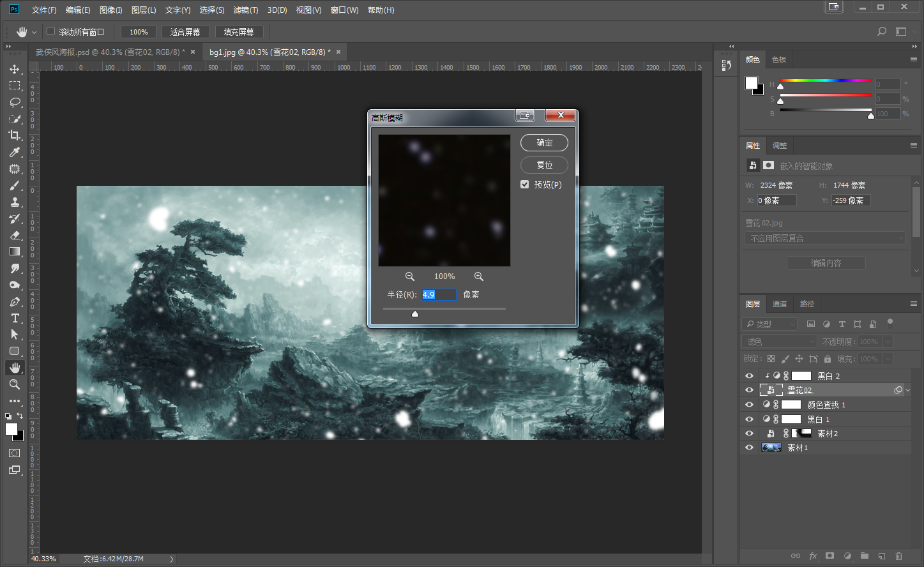Select the Move tool in the toolbar
Screen dimensions: 924x567
[x=15, y=69]
